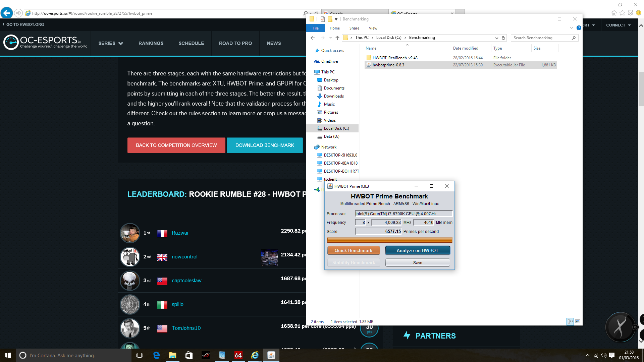This screenshot has width=644, height=362.
Task: Open the address bar history dropdown
Action: click(x=497, y=38)
